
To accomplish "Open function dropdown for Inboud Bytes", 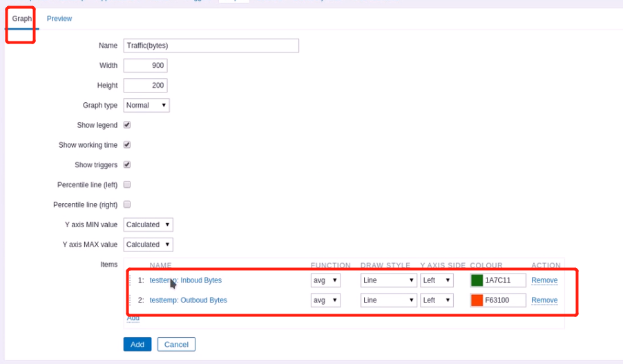I will pos(325,280).
